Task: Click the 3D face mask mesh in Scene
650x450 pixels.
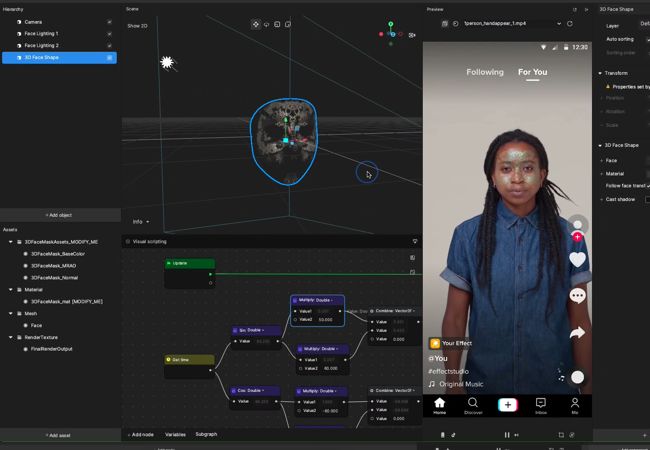Action: click(284, 141)
